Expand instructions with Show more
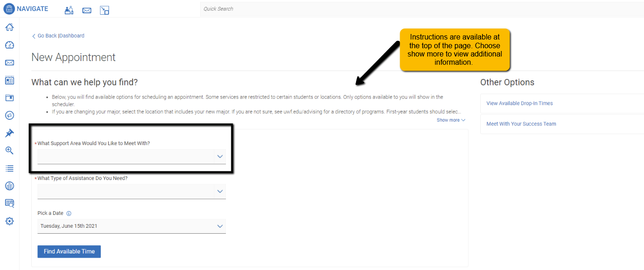 coord(451,120)
